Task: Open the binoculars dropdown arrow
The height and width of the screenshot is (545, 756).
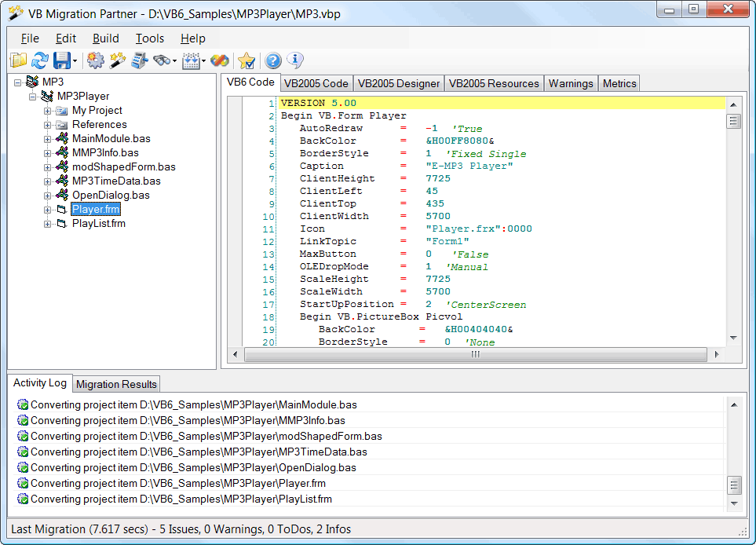Action: 174,60
